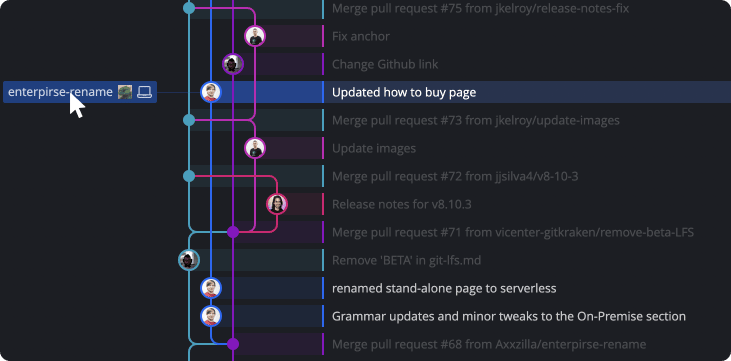Select commit Merge pull request #73 from jkelroy/update-images

click(476, 120)
